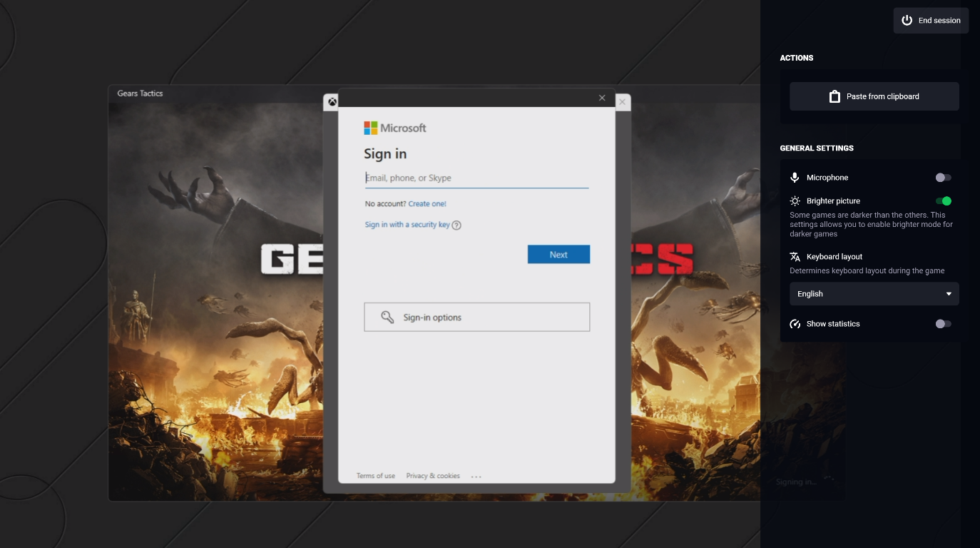
Task: Select Sign in with a security key
Action: (x=405, y=224)
